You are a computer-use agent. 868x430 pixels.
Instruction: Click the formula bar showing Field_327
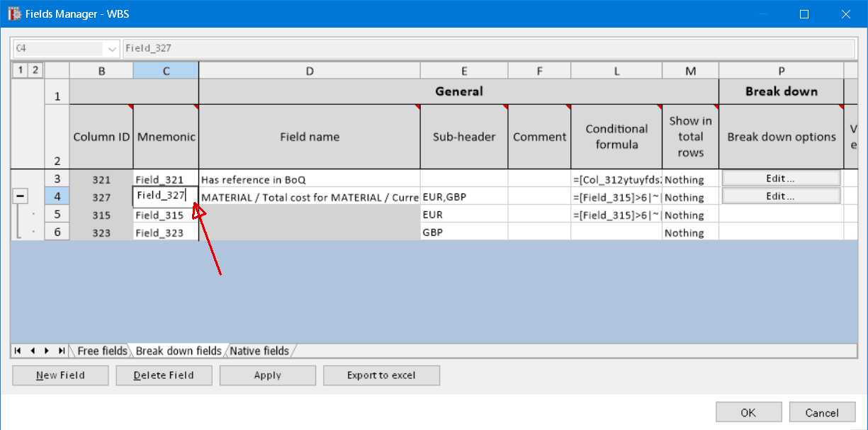[x=487, y=49]
